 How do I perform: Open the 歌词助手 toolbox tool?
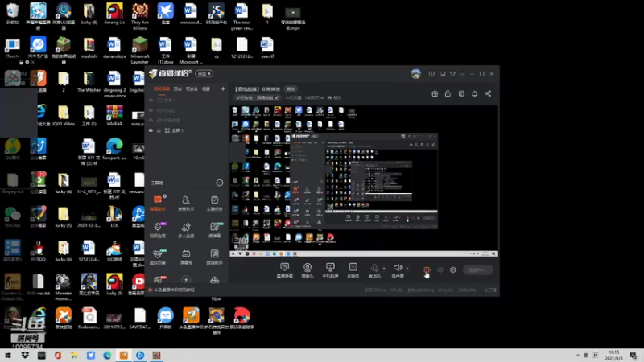pos(214,257)
